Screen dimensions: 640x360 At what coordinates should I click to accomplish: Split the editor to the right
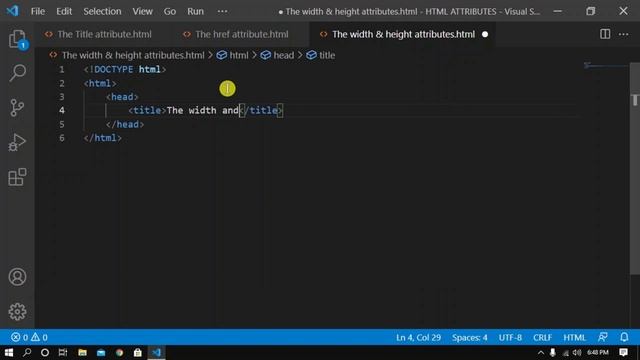coord(605,34)
